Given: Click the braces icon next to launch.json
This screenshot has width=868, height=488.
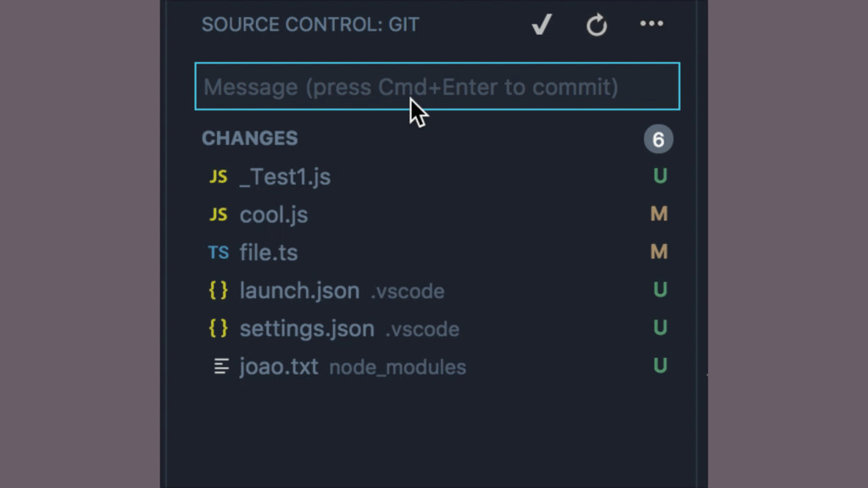Looking at the screenshot, I should (x=218, y=291).
